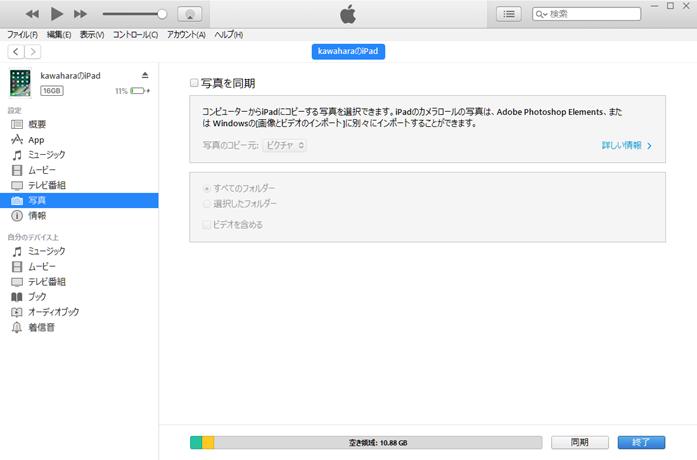Open the ピクチャ copy source dropdown
Screen dimensions: 697x460
coord(284,145)
